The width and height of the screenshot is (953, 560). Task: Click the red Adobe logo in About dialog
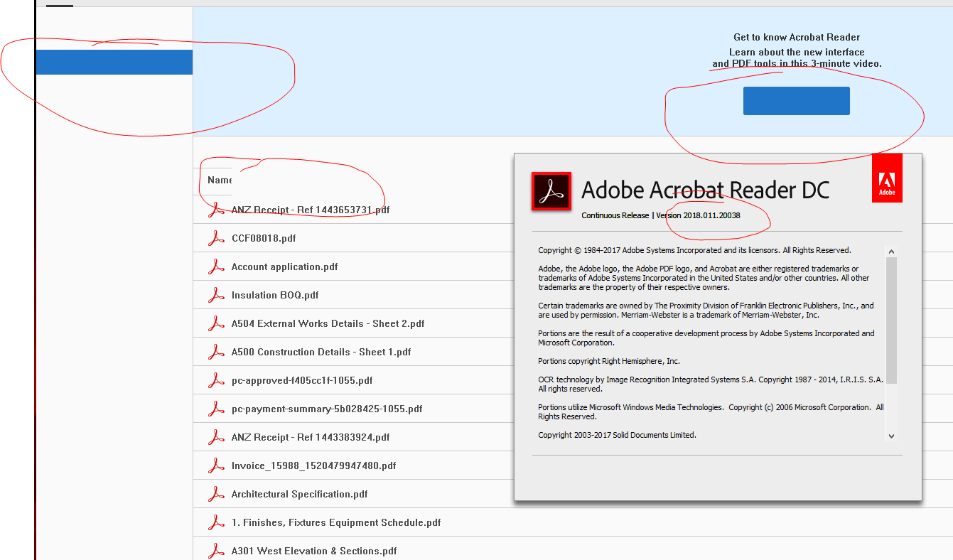point(887,178)
